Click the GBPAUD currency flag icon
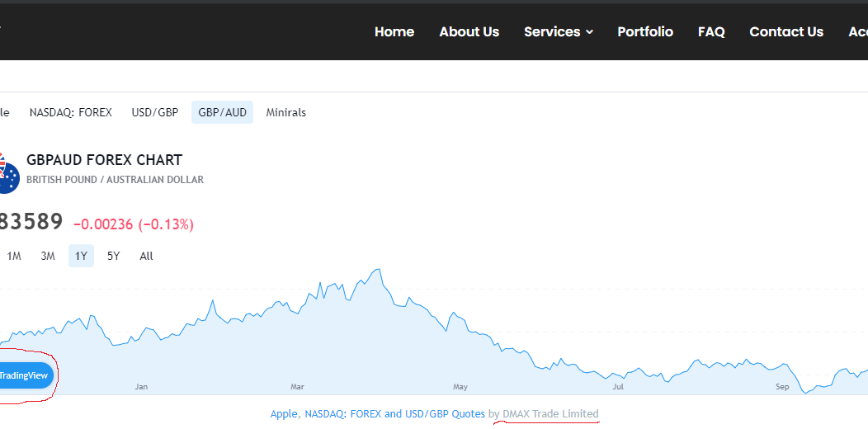Image resolution: width=868 pixels, height=429 pixels. pos(7,172)
